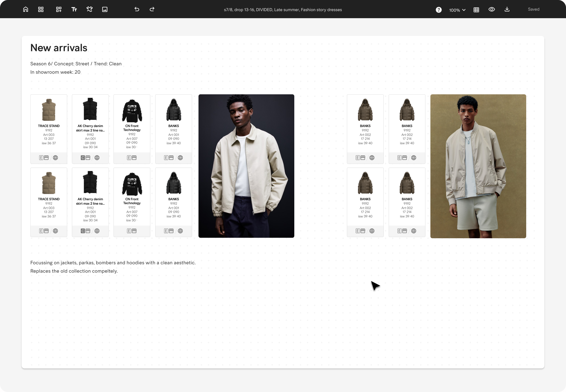Open the help question mark icon

click(x=439, y=10)
